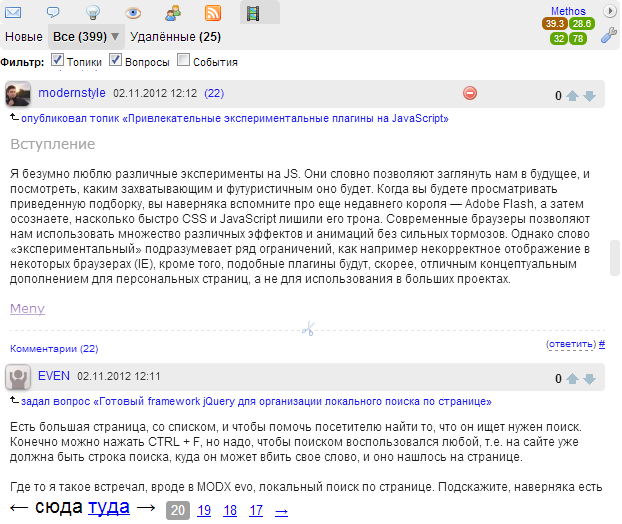
Task: Click the date 02.11.2012 12:12
Action: (155, 93)
